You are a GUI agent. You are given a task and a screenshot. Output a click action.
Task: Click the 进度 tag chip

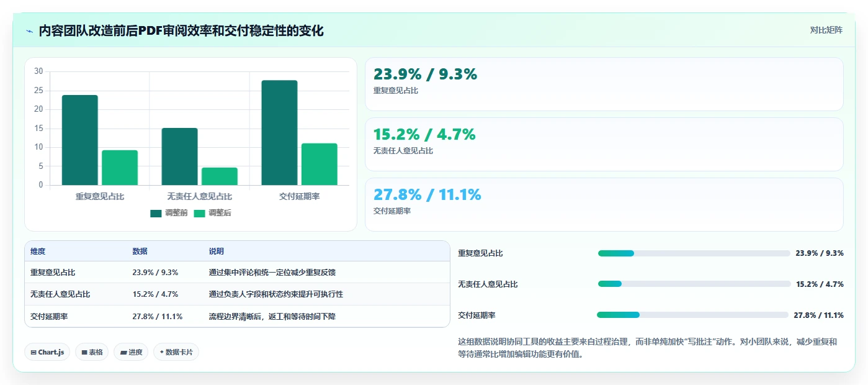pos(131,352)
